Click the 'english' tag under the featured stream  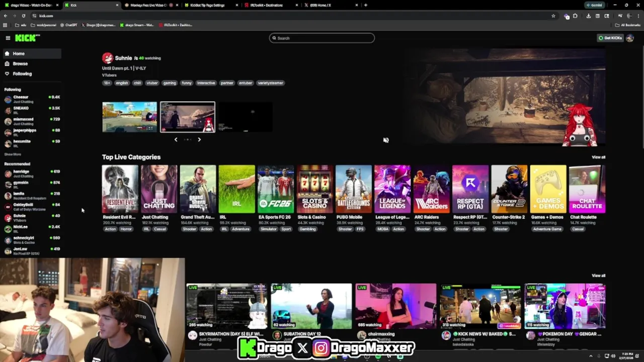pos(122,83)
